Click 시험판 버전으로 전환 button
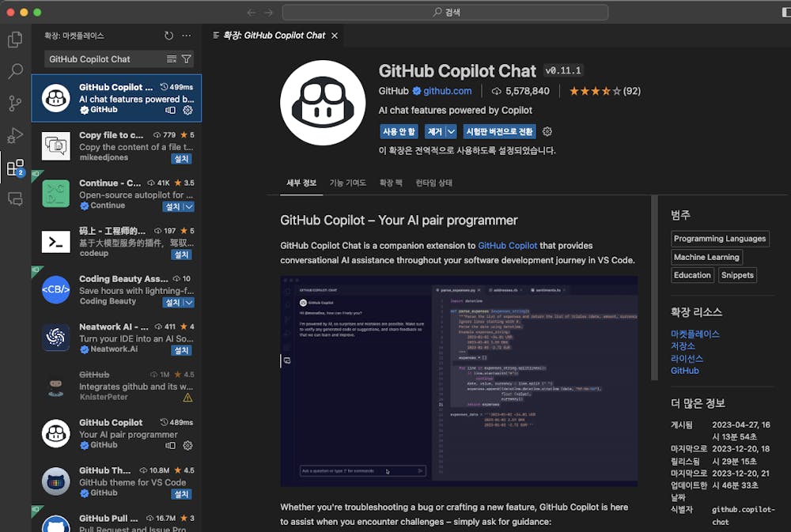This screenshot has height=532, width=791. tap(501, 131)
